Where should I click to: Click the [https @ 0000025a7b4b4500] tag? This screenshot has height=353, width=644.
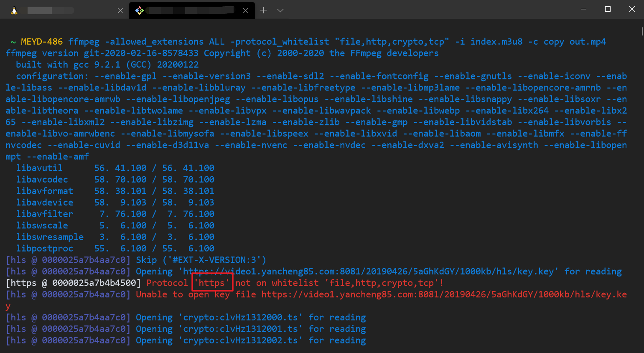point(73,283)
